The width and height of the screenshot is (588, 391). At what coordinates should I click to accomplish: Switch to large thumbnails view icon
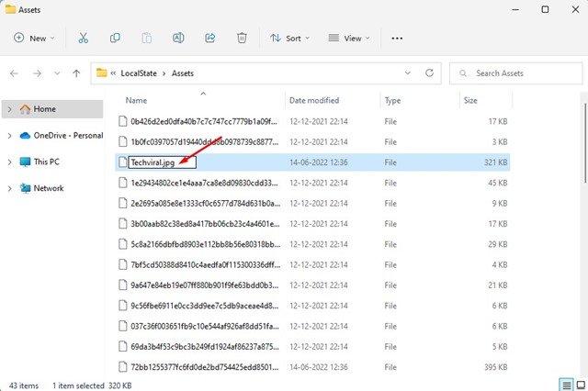(581, 385)
